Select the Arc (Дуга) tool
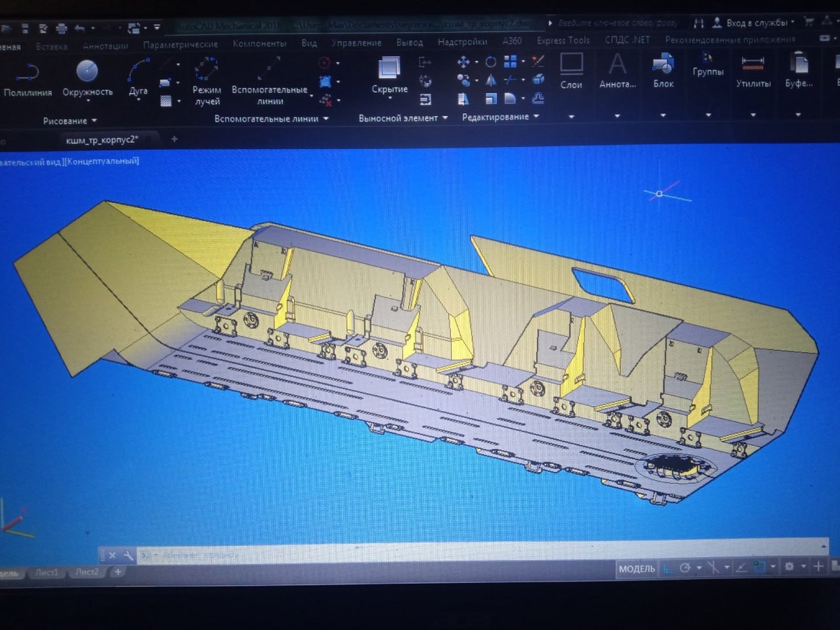840x630 pixels. 139,78
